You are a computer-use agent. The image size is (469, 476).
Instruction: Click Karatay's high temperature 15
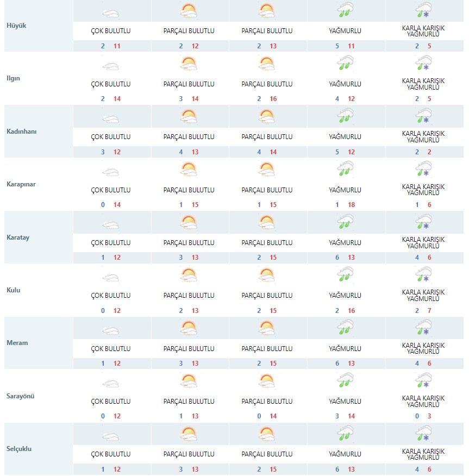[273, 258]
